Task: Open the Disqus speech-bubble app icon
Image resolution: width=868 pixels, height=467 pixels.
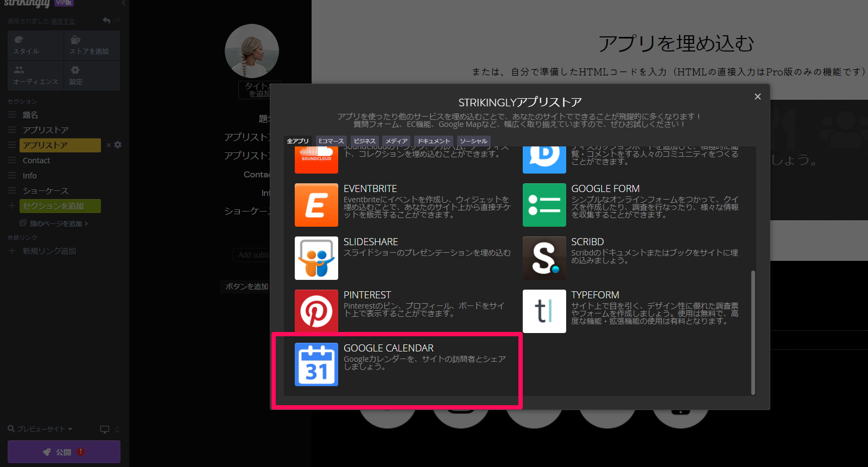Action: [x=544, y=159]
